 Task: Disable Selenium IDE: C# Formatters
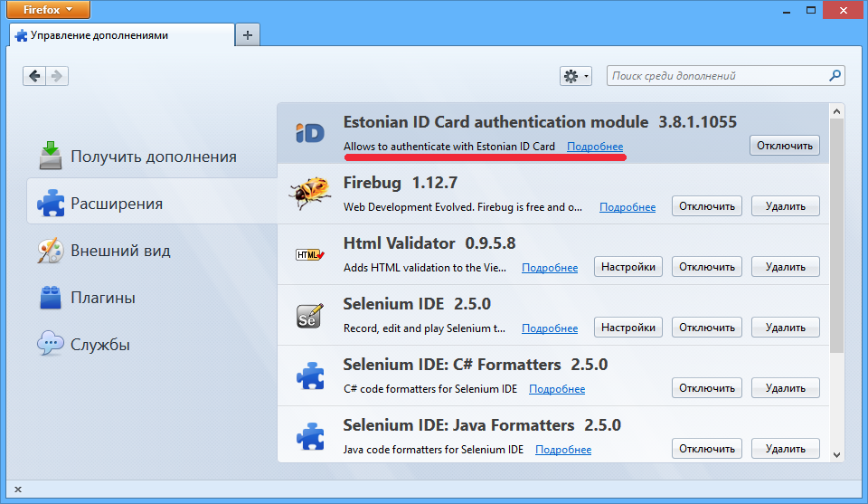click(x=707, y=388)
